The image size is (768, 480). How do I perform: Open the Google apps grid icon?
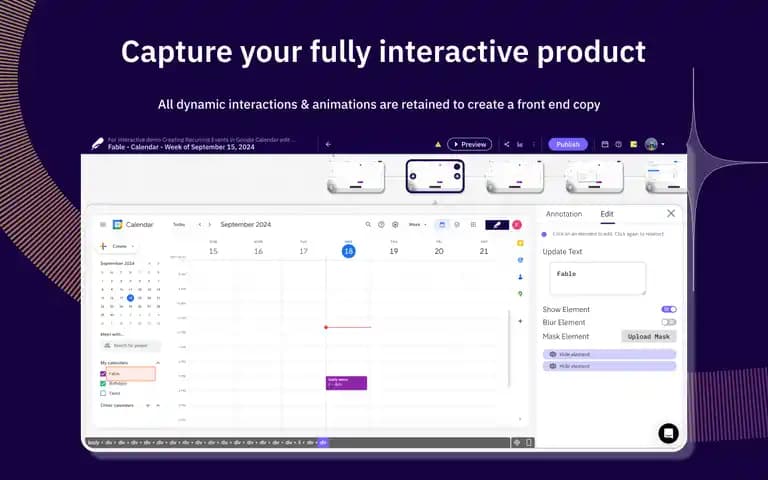[x=473, y=224]
